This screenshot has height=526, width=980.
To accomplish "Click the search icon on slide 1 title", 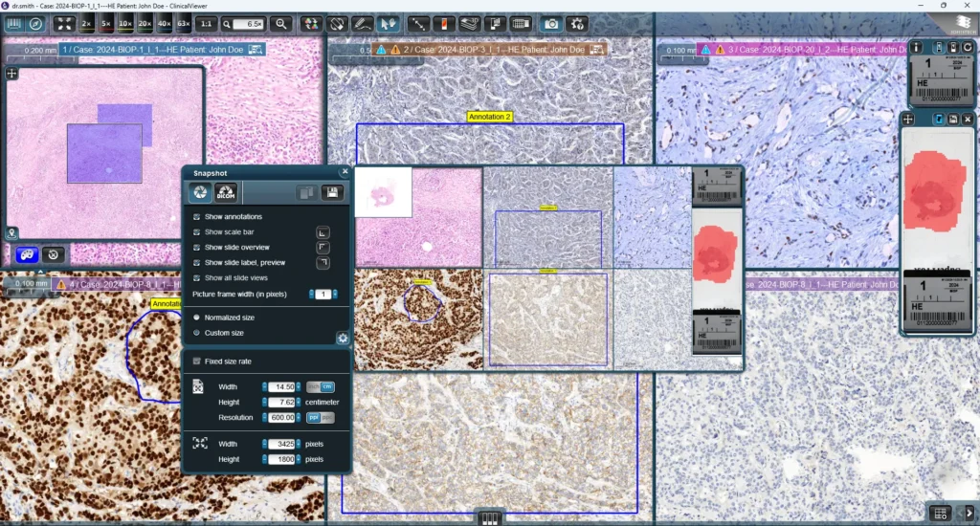I will tap(255, 50).
